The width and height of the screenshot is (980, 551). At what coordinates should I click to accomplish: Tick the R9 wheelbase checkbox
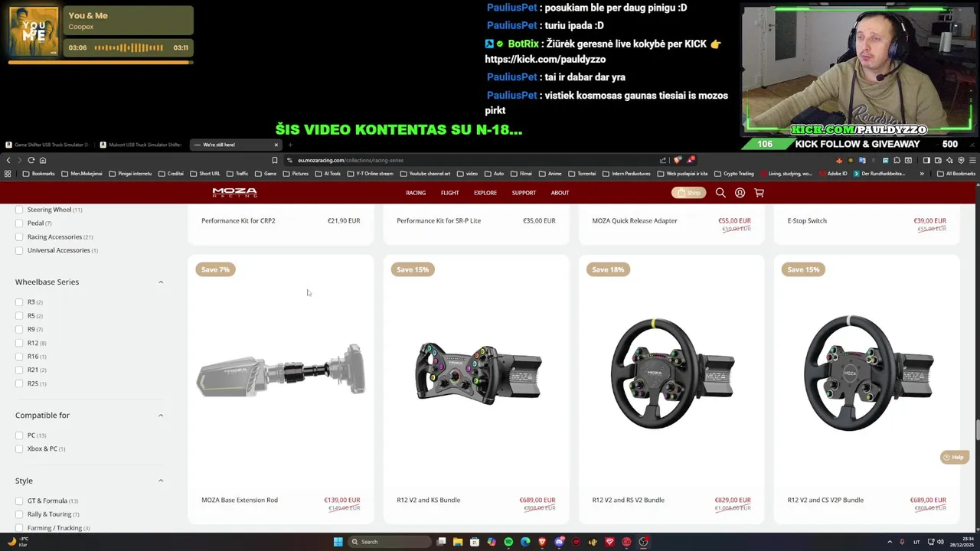pyautogui.click(x=19, y=329)
